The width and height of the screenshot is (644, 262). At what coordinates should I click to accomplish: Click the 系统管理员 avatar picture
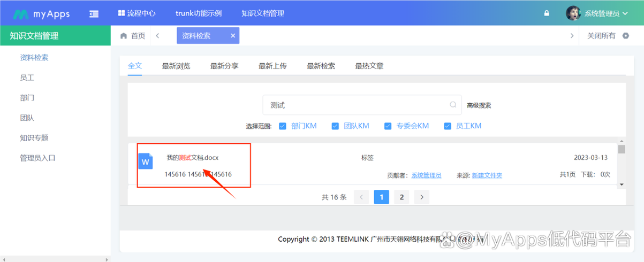[573, 13]
